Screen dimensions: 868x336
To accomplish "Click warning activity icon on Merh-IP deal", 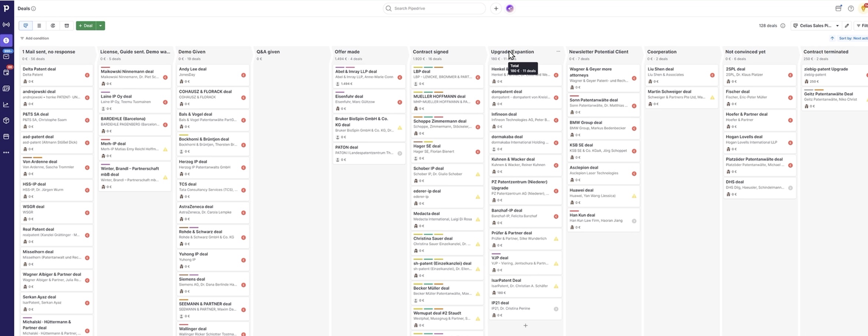I will (165, 150).
